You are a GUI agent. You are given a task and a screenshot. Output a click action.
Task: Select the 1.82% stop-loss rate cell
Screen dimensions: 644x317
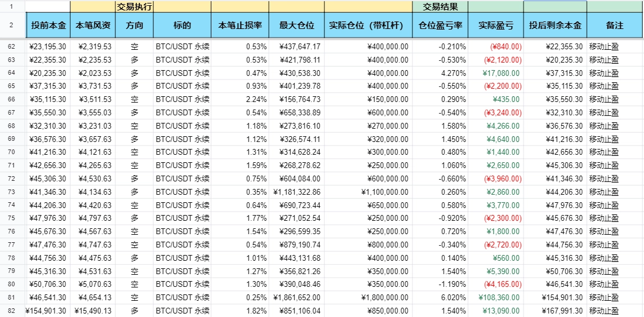coord(240,311)
